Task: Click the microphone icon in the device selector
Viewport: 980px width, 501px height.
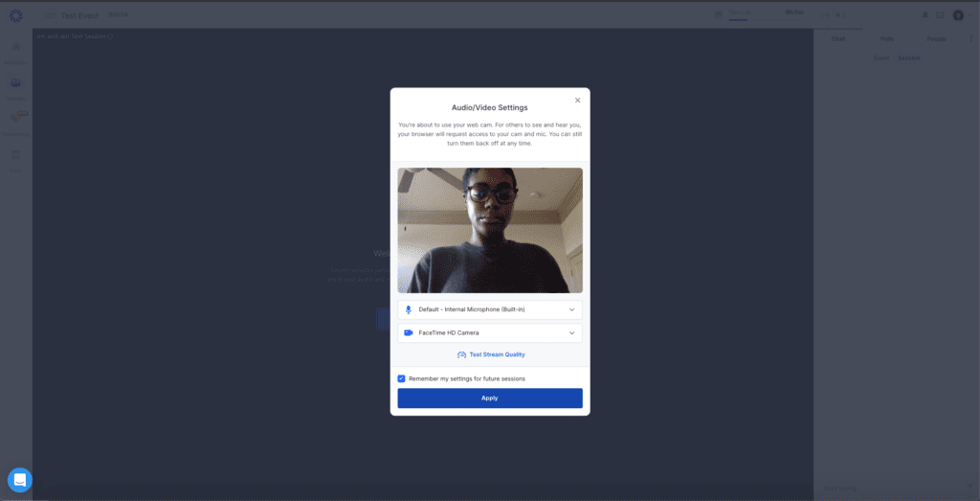Action: [408, 309]
